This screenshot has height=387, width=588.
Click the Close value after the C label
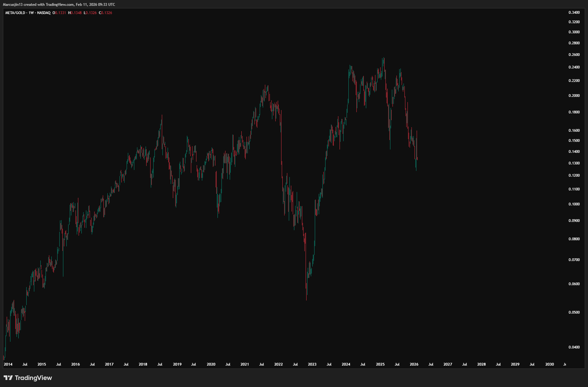(x=106, y=13)
